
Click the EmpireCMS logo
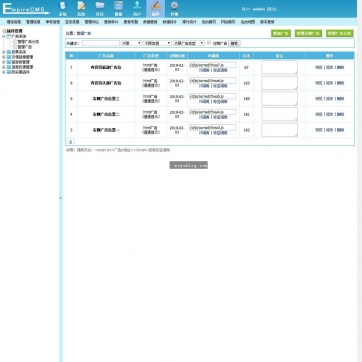click(x=26, y=9)
